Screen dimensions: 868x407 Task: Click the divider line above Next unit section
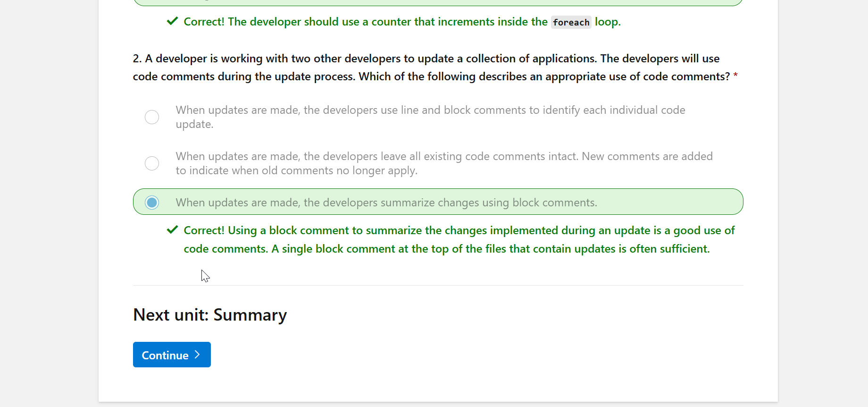438,285
